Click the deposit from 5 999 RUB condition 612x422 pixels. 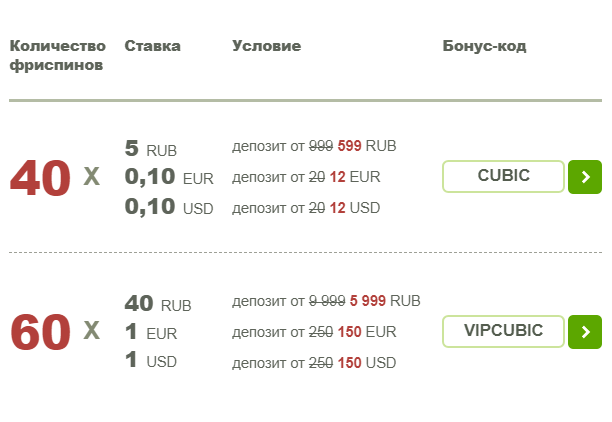[326, 301]
